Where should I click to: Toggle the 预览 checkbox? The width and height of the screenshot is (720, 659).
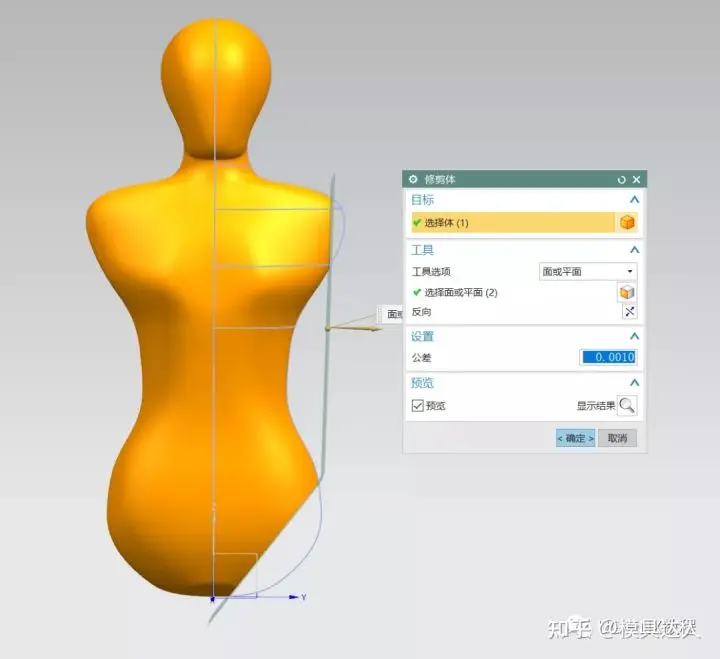(418, 406)
